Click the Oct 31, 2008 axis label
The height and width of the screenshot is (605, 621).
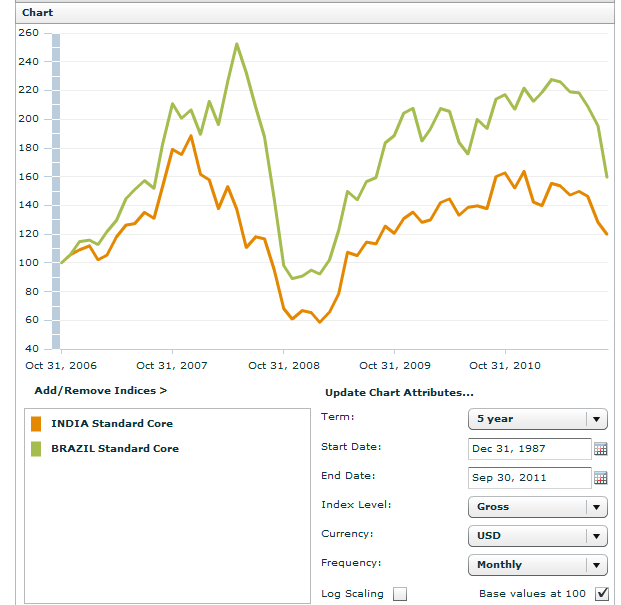coord(283,366)
